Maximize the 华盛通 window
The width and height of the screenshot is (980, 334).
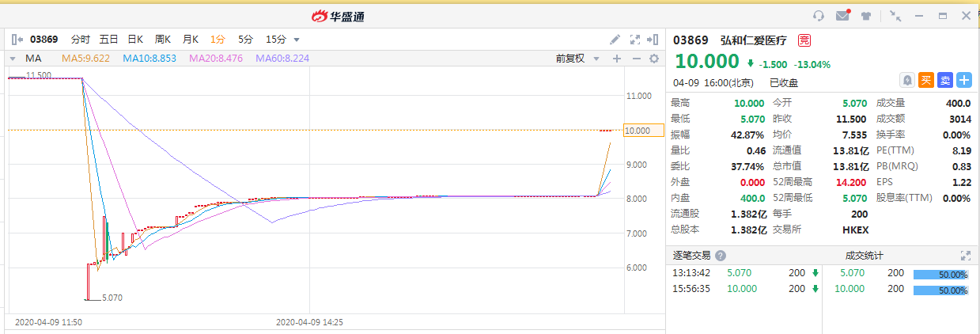point(942,16)
